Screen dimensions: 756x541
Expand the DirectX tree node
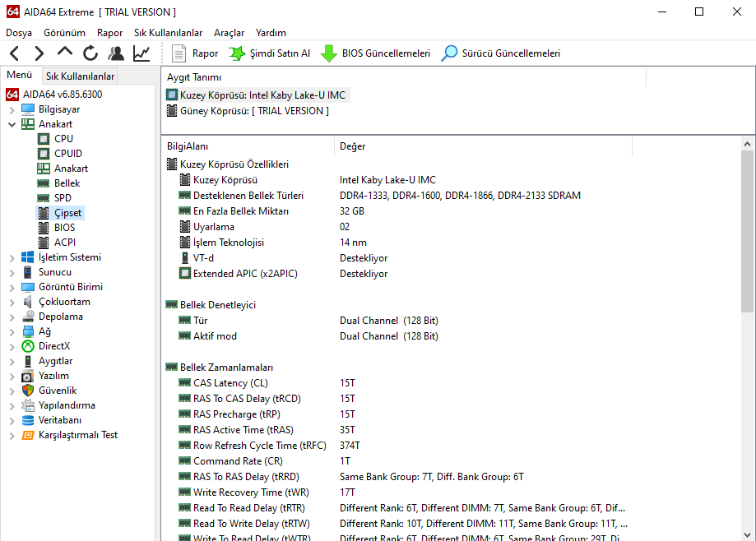pyautogui.click(x=12, y=347)
